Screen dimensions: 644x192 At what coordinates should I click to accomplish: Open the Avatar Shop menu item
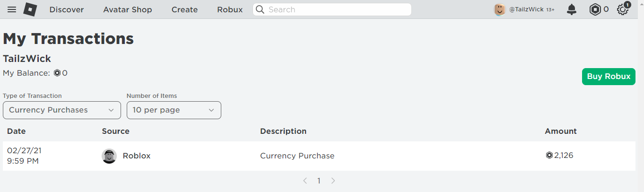(128, 9)
